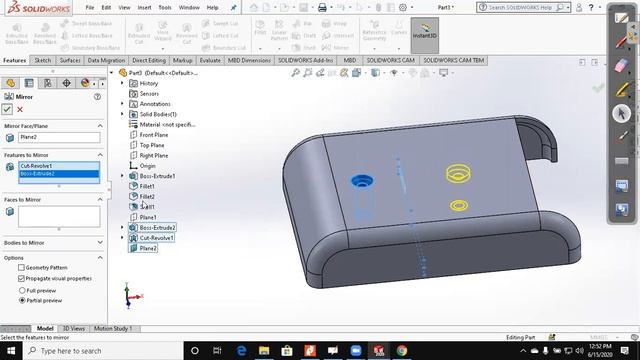Viewport: 640px width, 360px height.
Task: Select yellow highlighter in right annotation bar
Action: 621,89
